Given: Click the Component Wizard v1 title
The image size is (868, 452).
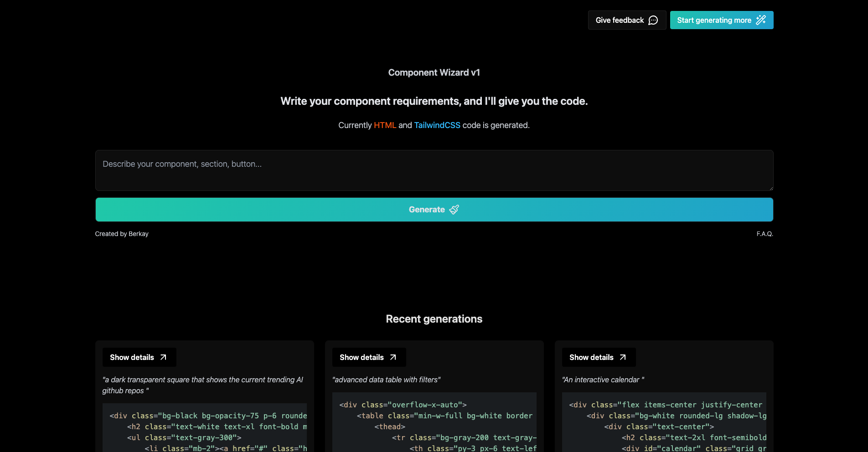Looking at the screenshot, I should (x=434, y=72).
